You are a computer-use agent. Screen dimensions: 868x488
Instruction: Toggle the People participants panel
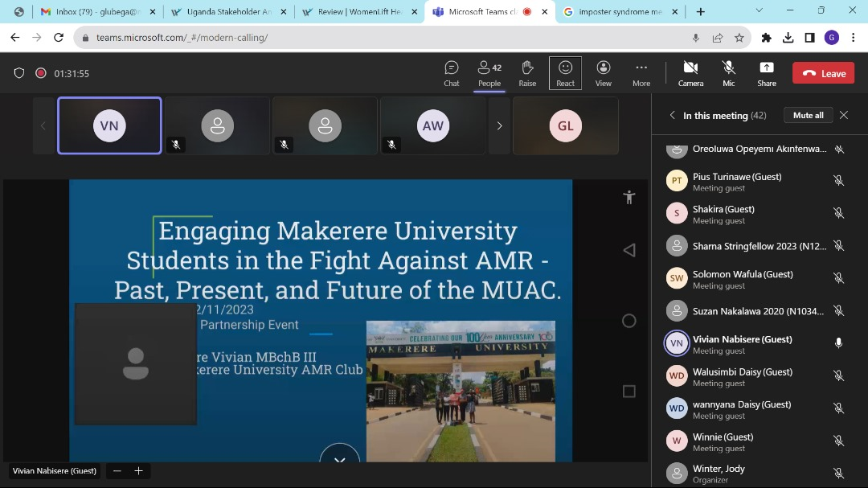tap(489, 73)
